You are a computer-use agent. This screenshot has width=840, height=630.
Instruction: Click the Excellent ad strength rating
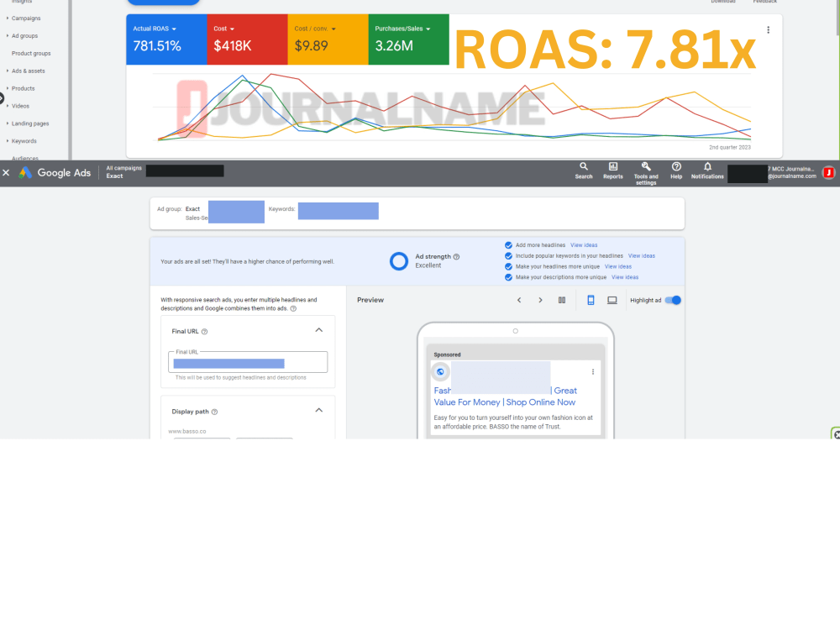[428, 265]
